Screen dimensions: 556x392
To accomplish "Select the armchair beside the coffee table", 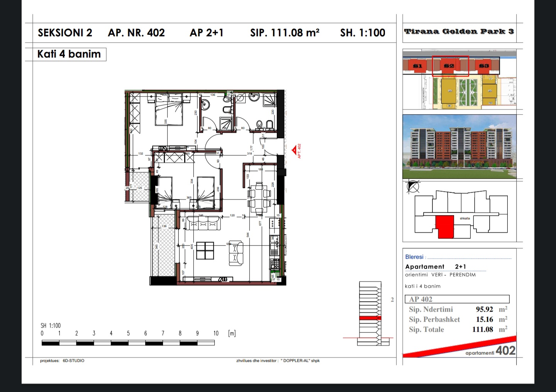I will click(236, 253).
